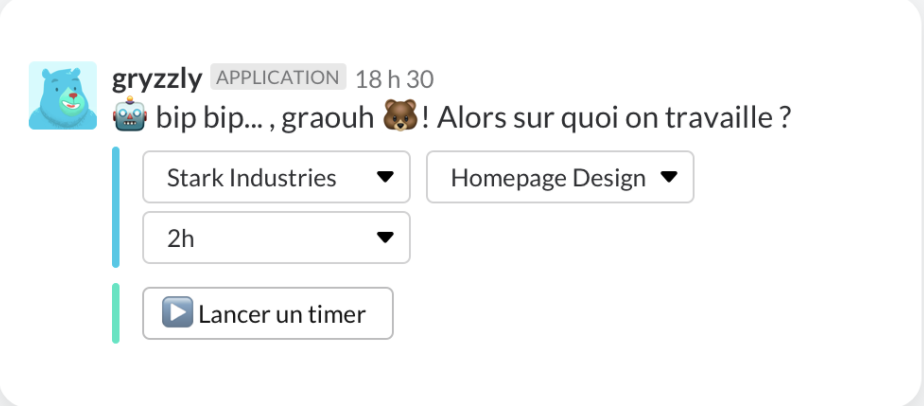Click the gryzzly bear avatar
The image size is (924, 406).
(62, 95)
